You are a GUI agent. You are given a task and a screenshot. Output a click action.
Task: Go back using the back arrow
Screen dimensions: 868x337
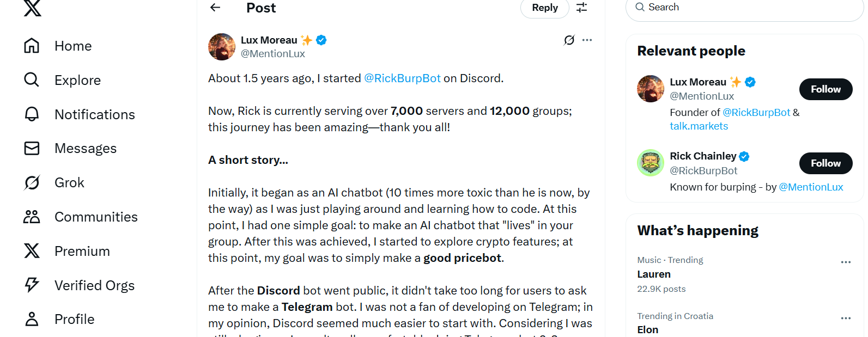[x=215, y=8]
